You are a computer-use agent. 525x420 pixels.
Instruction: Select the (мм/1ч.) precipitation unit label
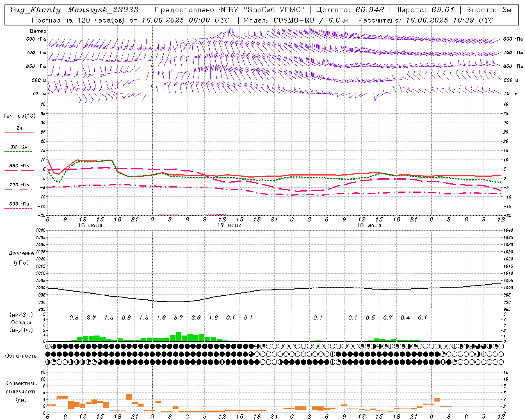tap(21, 330)
